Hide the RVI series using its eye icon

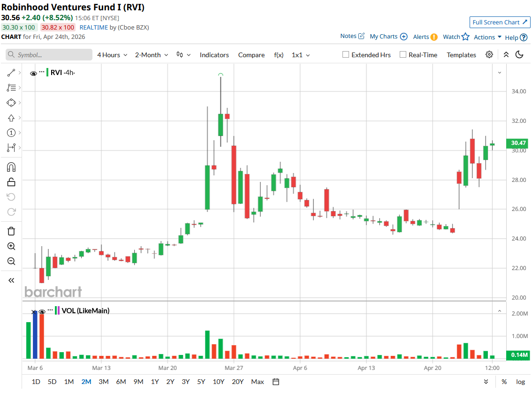click(33, 73)
